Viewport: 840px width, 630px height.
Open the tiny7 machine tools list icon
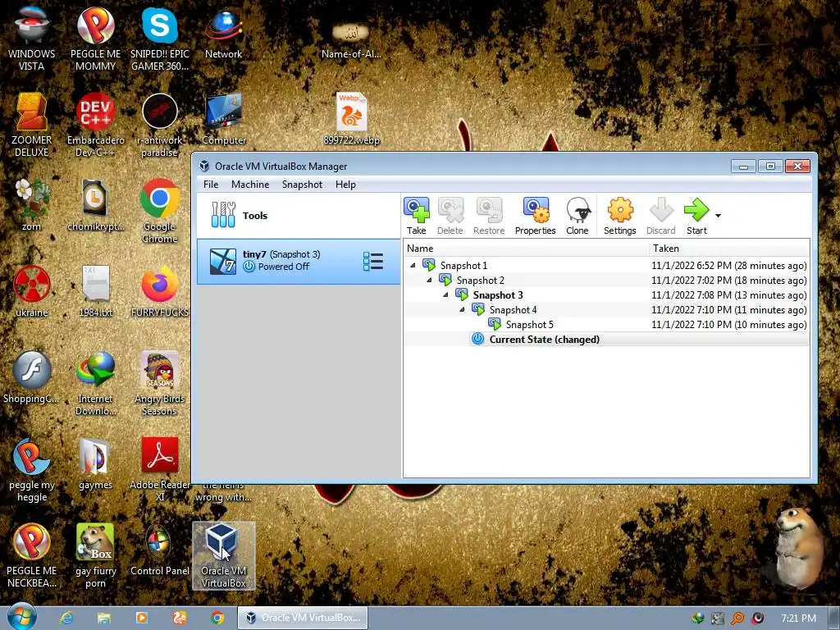point(373,262)
